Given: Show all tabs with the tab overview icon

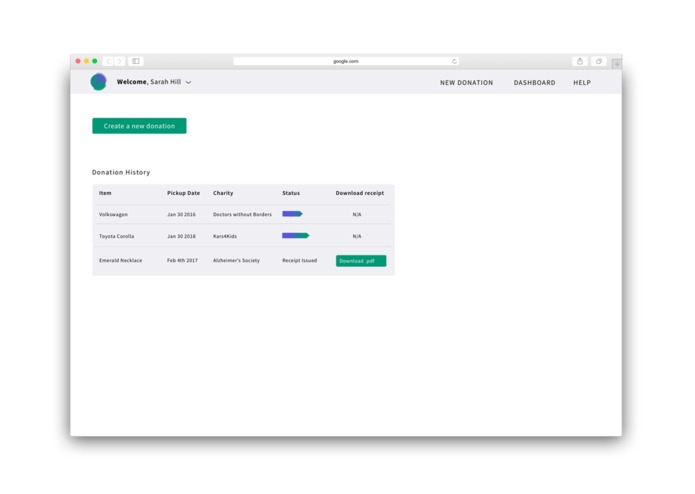Looking at the screenshot, I should [x=599, y=61].
